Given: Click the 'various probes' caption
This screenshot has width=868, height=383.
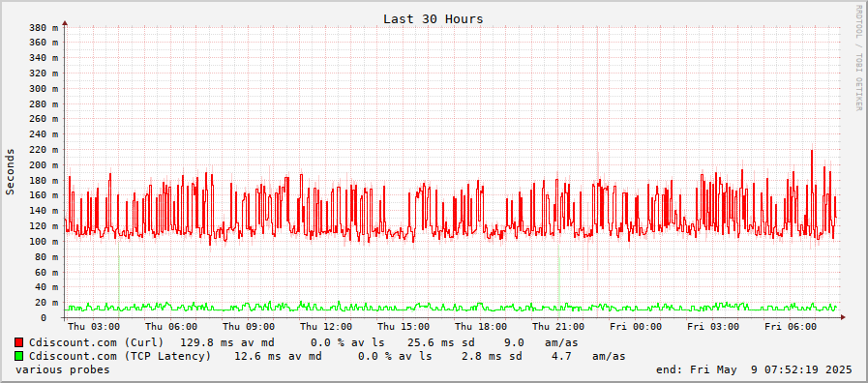Looking at the screenshot, I should pyautogui.click(x=63, y=369).
